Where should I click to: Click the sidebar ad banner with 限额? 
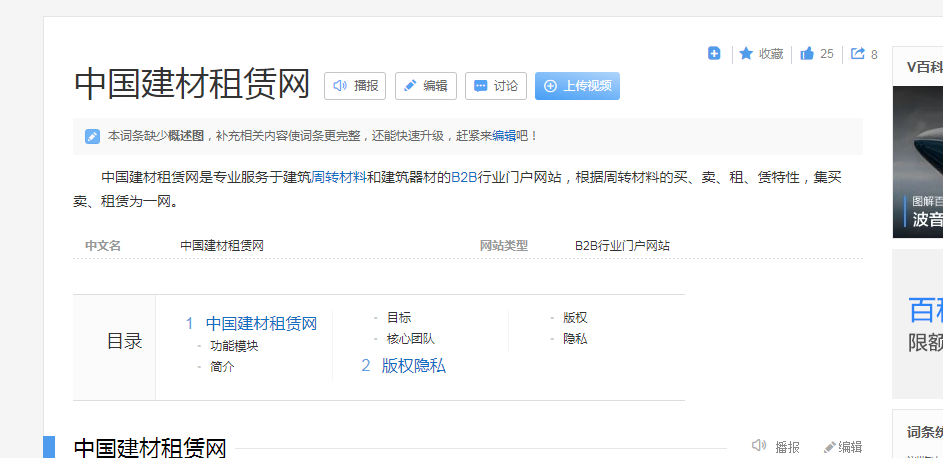918,325
